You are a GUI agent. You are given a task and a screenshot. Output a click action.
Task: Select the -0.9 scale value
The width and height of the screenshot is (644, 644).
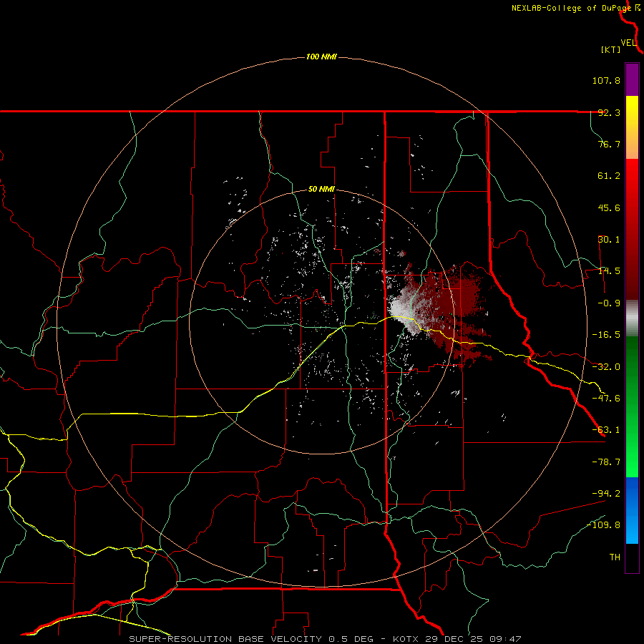[609, 303]
